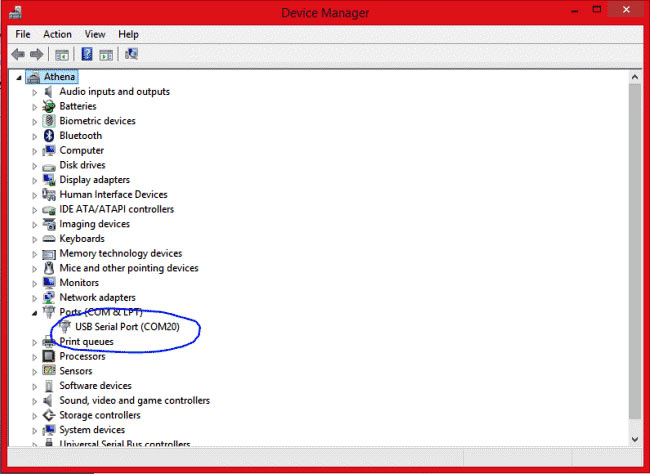This screenshot has width=650, height=474.
Task: Click the vertical scrollbar down arrow
Action: coord(633,440)
